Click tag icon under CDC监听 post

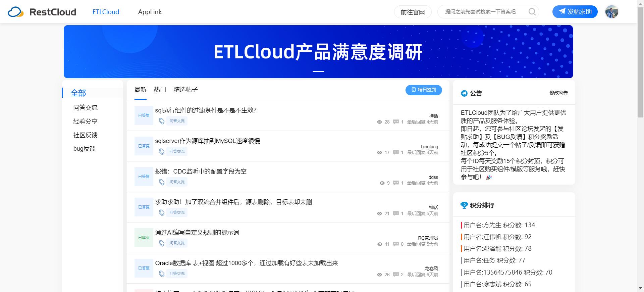[x=162, y=182]
